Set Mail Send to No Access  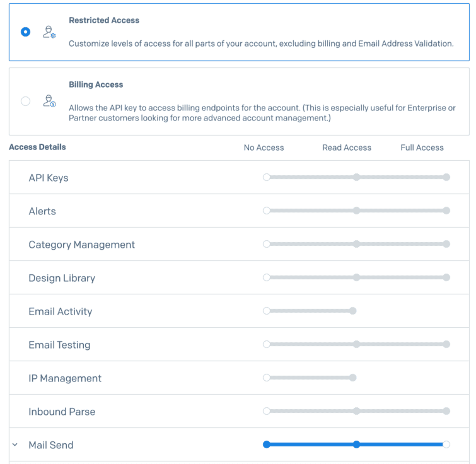(267, 444)
